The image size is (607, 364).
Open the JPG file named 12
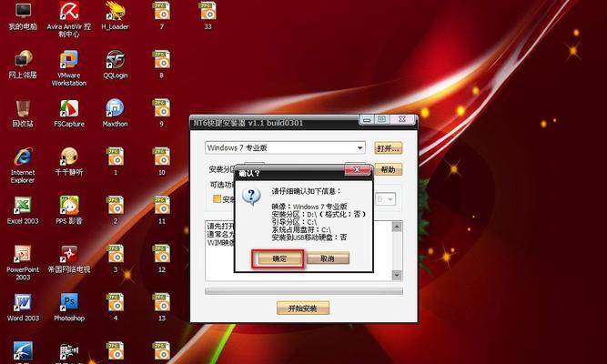[x=161, y=259]
